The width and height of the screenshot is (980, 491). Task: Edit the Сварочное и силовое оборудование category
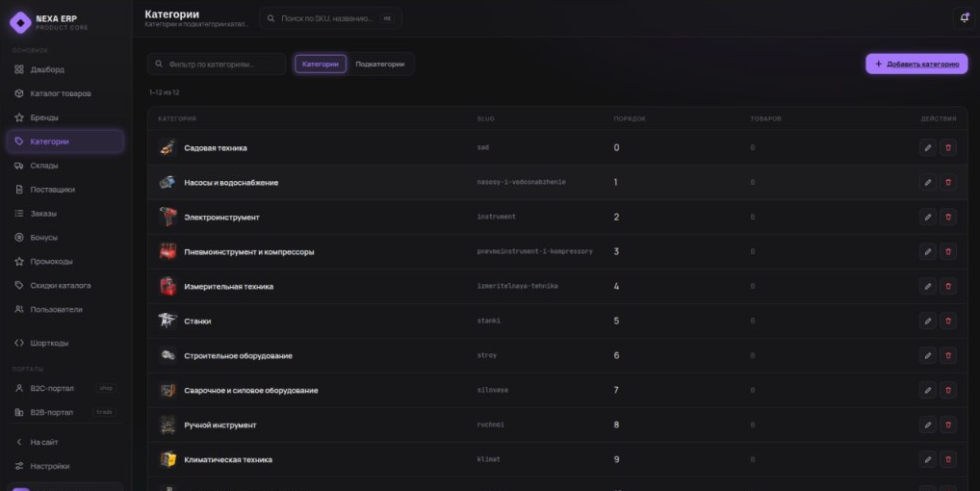click(x=927, y=390)
